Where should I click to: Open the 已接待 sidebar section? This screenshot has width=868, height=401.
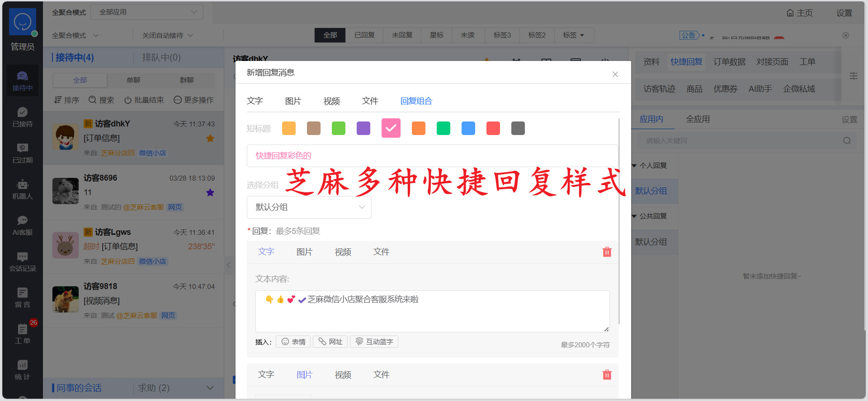coord(23,117)
